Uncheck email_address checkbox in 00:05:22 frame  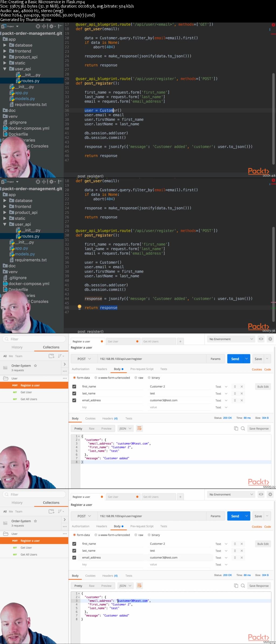tap(74, 400)
